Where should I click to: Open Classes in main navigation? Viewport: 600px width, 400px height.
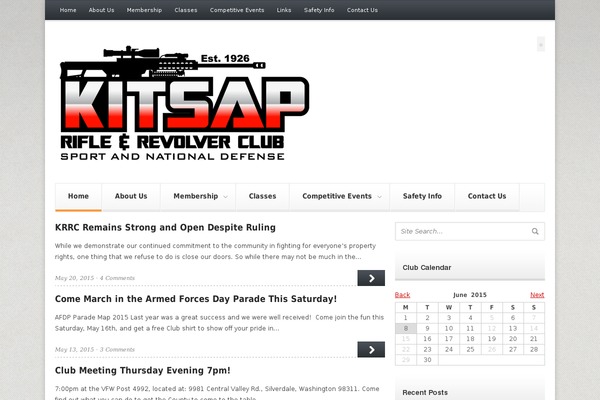click(x=262, y=196)
